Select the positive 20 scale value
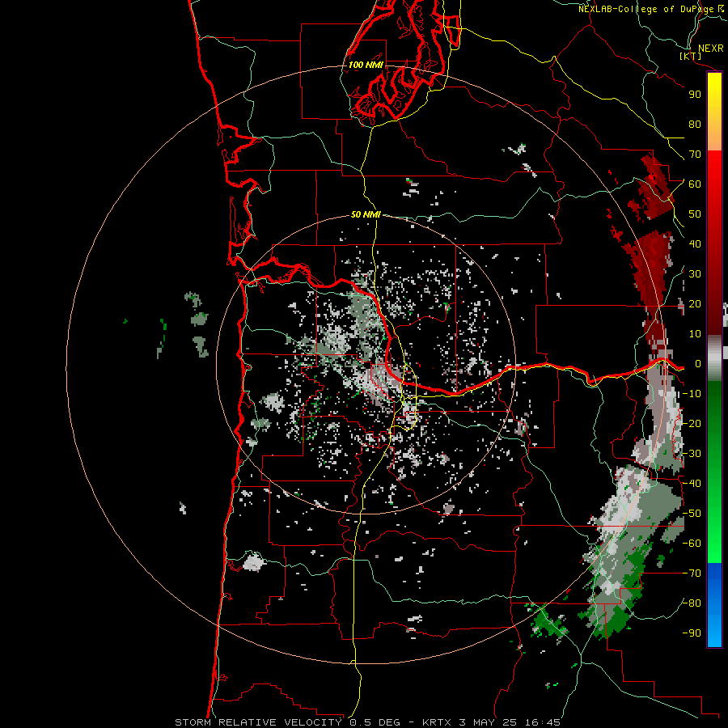This screenshot has width=728, height=728. (695, 304)
